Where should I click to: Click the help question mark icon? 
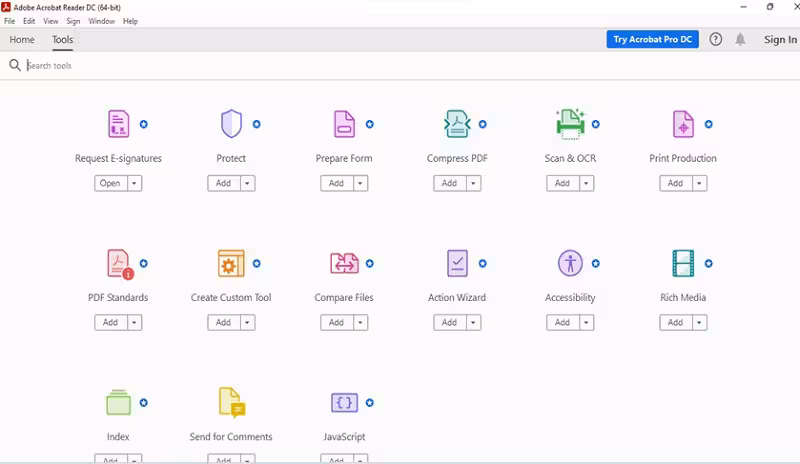point(716,39)
